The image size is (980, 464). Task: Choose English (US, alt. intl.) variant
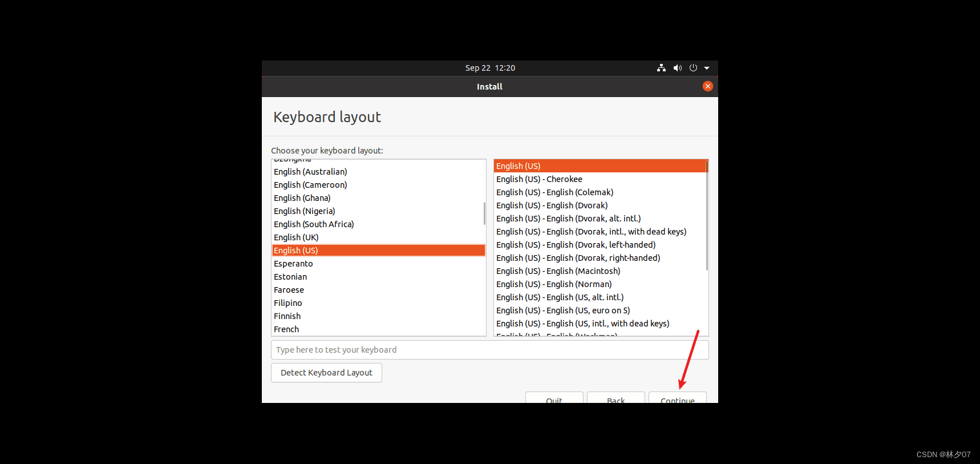(x=600, y=297)
